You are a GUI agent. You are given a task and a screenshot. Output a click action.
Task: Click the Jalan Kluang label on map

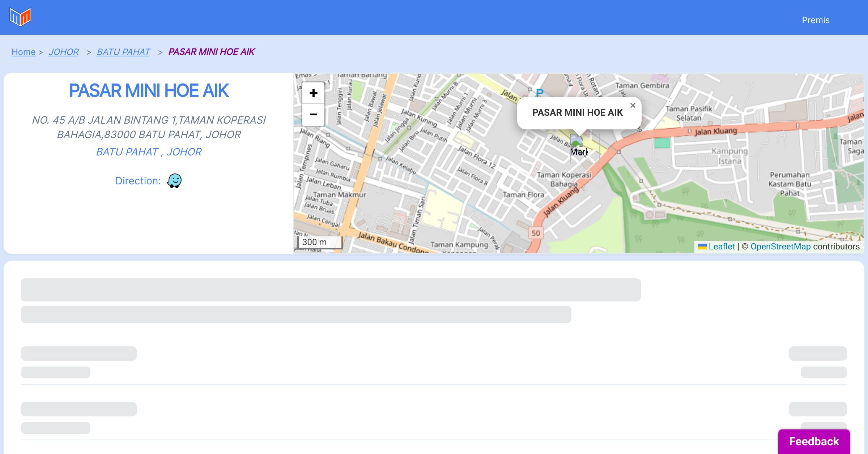716,131
